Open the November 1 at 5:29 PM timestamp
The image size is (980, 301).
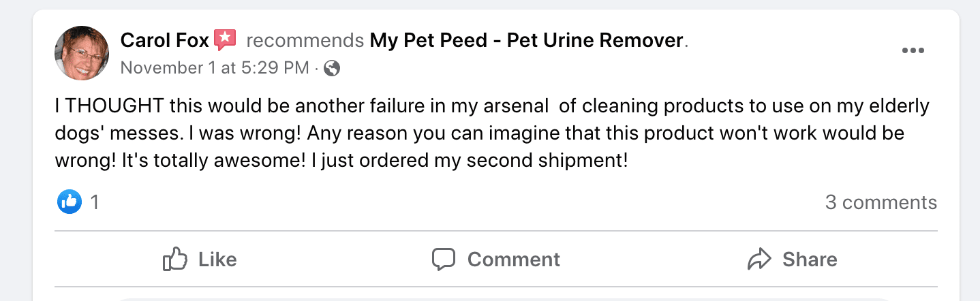point(215,68)
